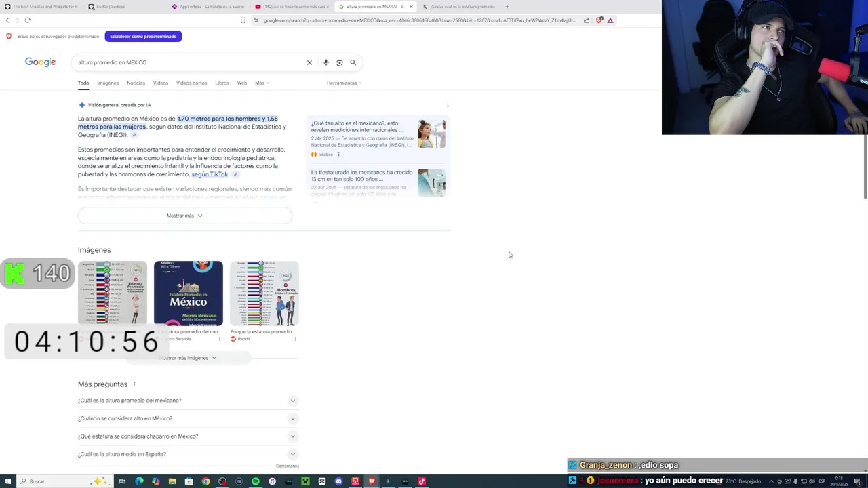Open Discord from taskbar
This screenshot has height=488, width=868.
338,481
